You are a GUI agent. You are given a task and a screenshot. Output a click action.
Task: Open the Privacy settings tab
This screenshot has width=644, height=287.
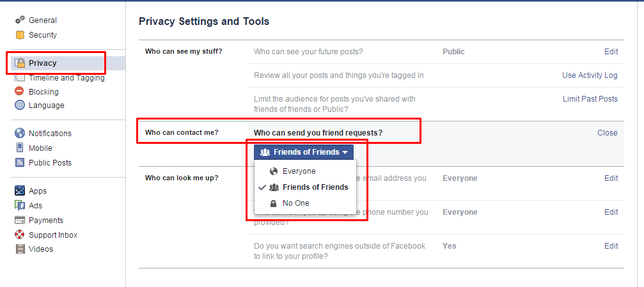pos(42,63)
